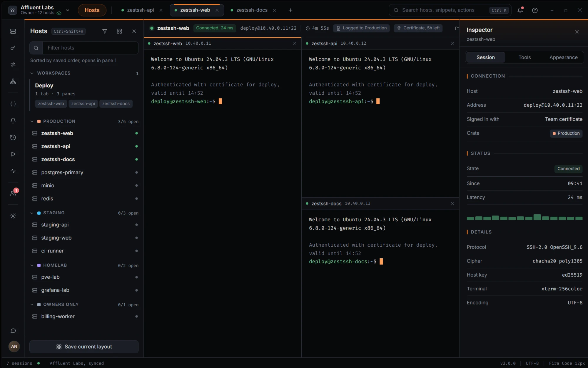588x368 pixels.
Task: Close the Inspector panel
Action: pyautogui.click(x=577, y=32)
